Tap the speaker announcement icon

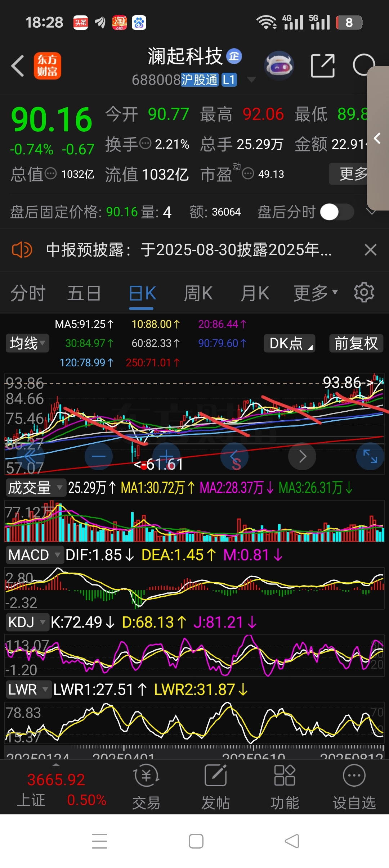[x=22, y=250]
